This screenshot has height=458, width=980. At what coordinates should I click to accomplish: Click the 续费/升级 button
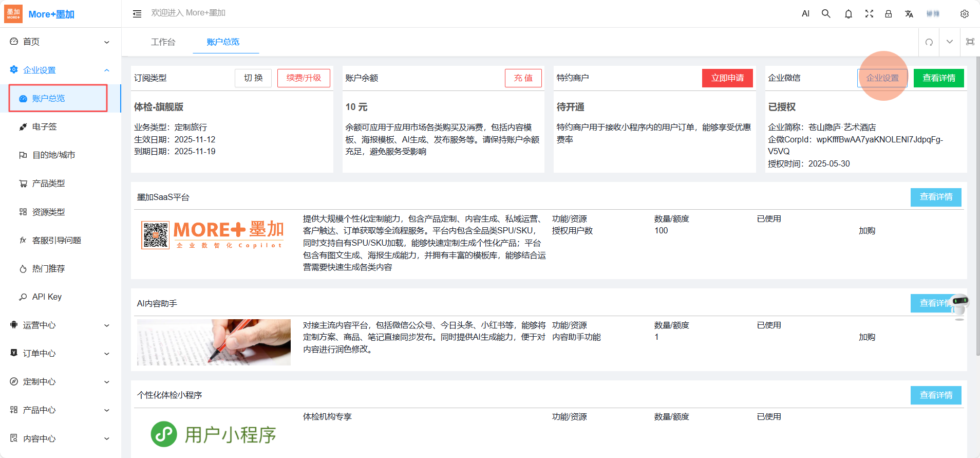[x=304, y=78]
